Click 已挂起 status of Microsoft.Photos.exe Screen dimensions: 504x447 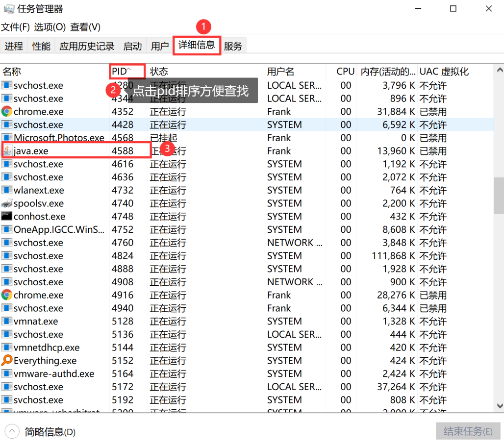(x=164, y=138)
